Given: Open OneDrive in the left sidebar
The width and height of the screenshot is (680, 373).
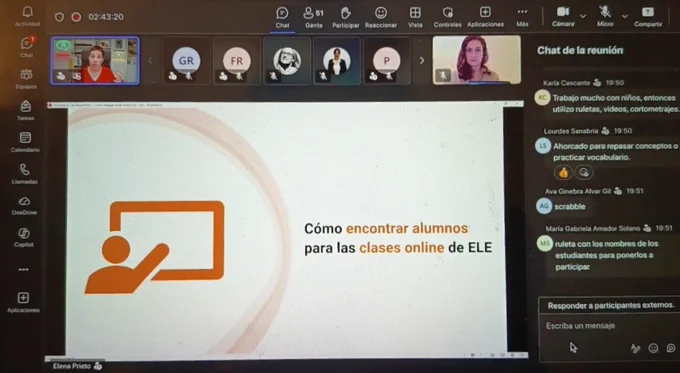Looking at the screenshot, I should [24, 205].
